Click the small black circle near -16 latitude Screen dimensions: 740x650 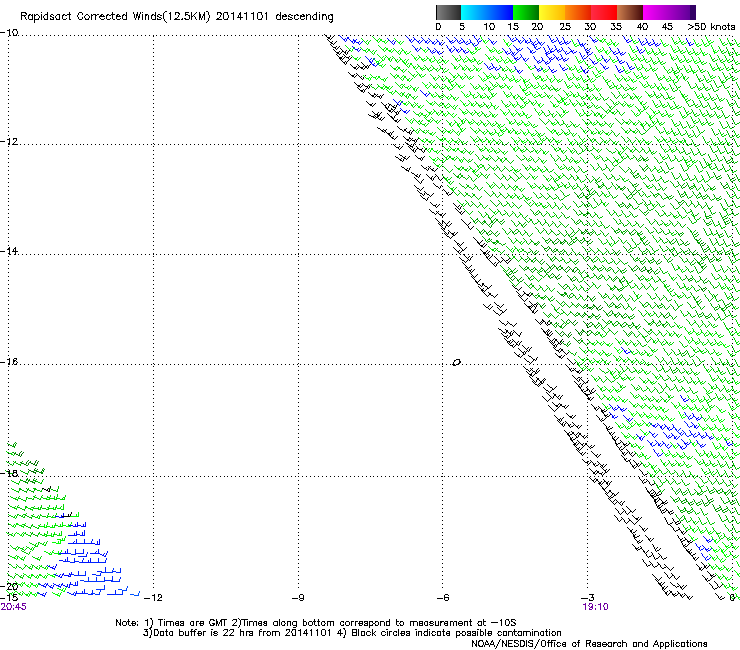click(456, 363)
